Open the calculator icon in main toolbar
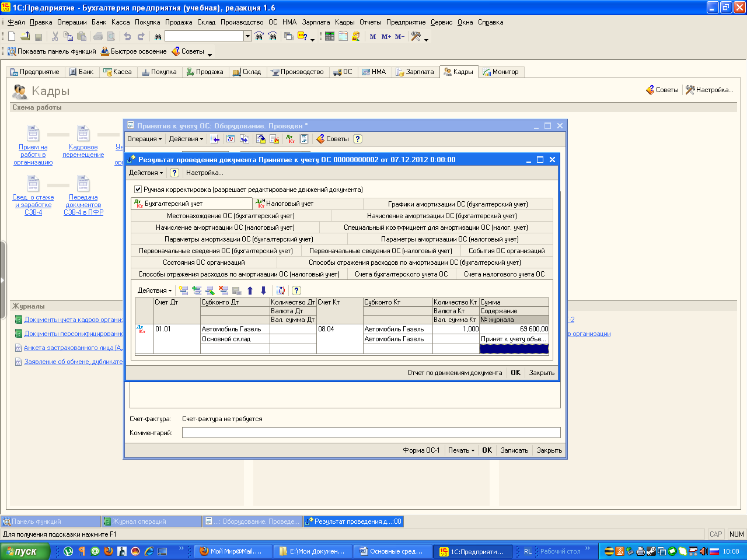The height and width of the screenshot is (560, 747). [x=330, y=36]
